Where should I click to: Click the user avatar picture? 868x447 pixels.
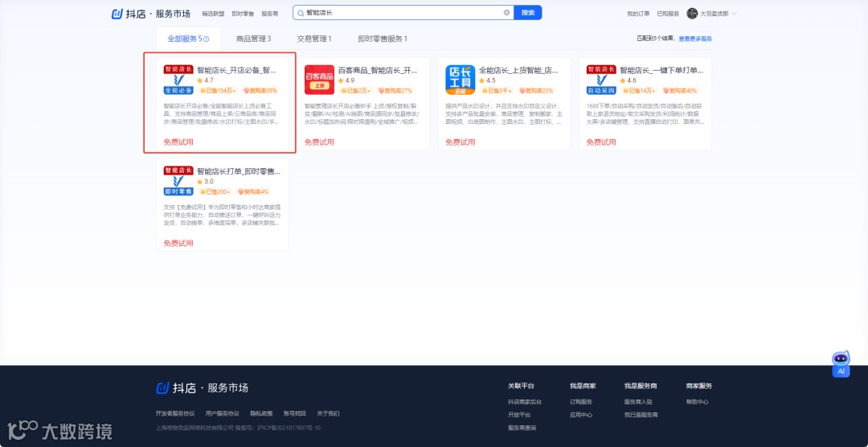[692, 14]
